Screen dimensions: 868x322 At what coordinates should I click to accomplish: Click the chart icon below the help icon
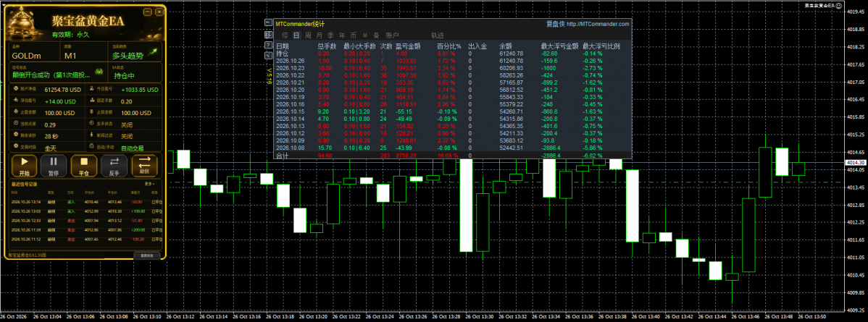point(268,55)
